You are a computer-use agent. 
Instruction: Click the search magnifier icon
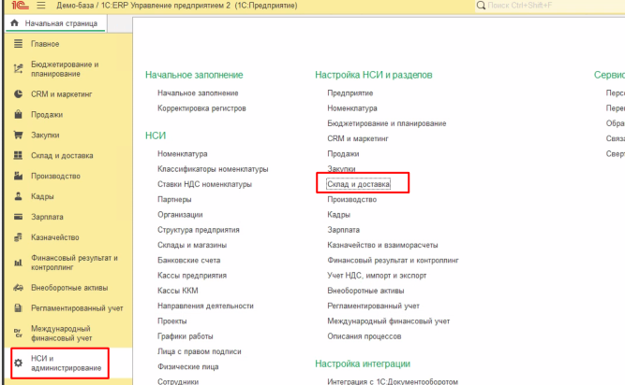[x=481, y=5]
